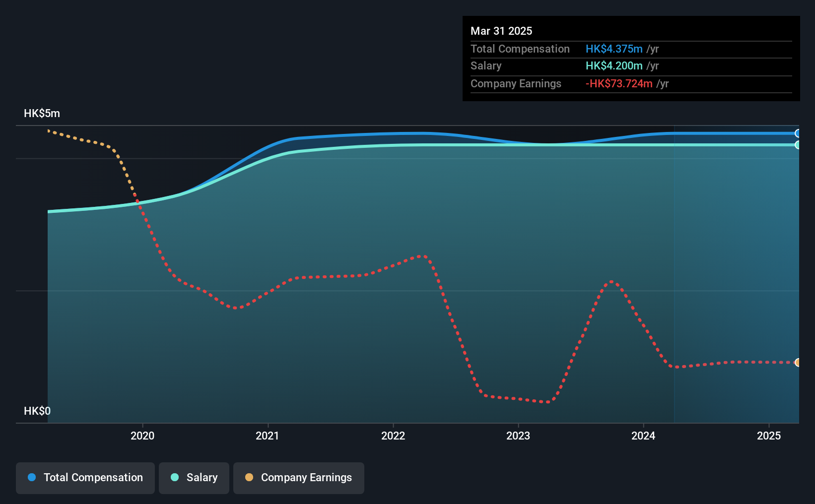Click the HK$0 y-axis label
This screenshot has width=815, height=504.
pyautogui.click(x=37, y=411)
